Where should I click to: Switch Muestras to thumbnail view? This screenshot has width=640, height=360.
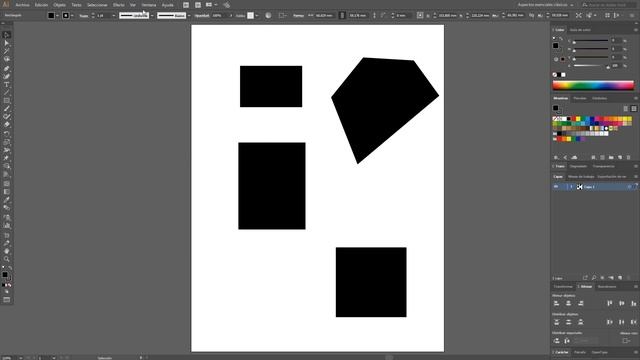(634, 109)
